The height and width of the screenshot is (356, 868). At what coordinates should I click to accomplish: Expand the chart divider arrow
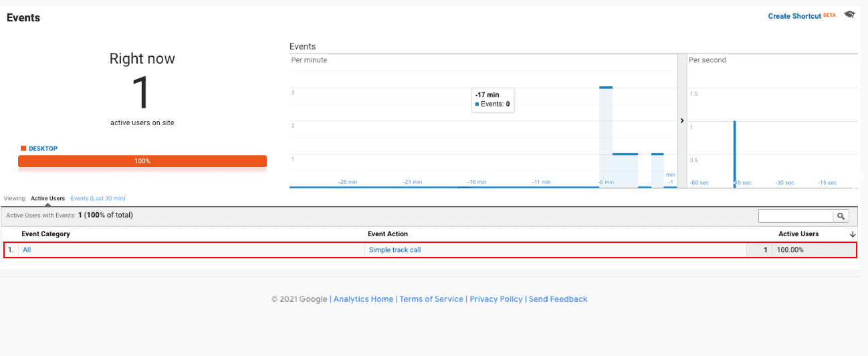(x=682, y=121)
